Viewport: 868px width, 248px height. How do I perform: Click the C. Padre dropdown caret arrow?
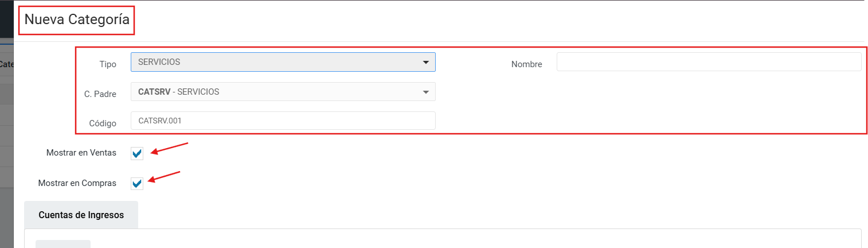tap(425, 92)
